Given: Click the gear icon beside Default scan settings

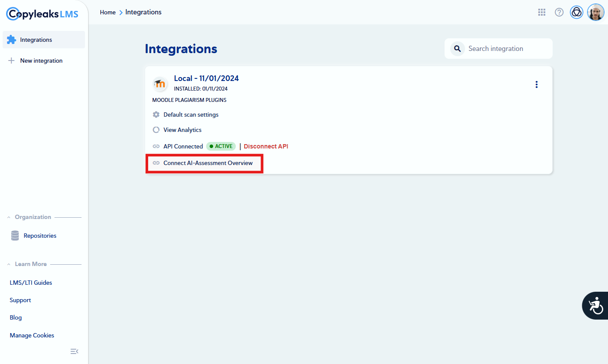Looking at the screenshot, I should [x=156, y=115].
